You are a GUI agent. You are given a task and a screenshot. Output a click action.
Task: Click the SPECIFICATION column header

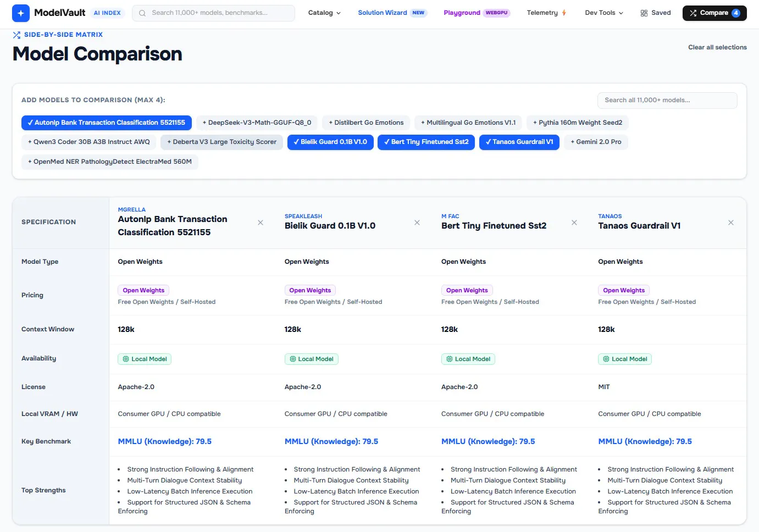49,222
